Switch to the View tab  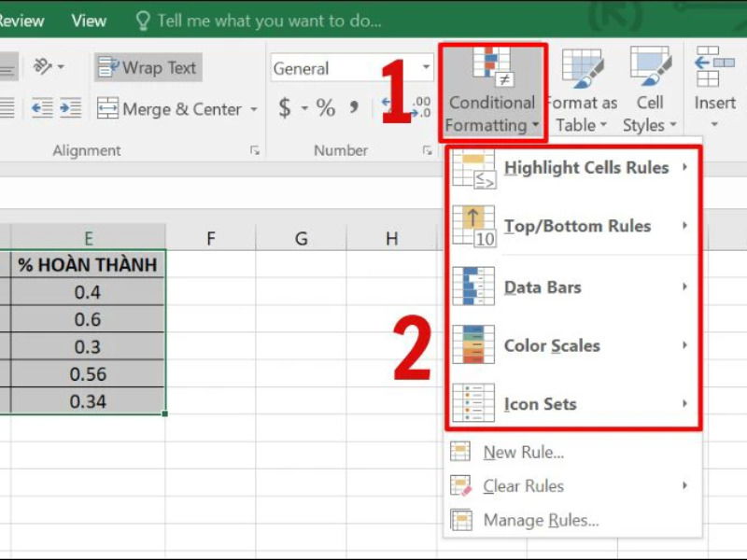89,21
